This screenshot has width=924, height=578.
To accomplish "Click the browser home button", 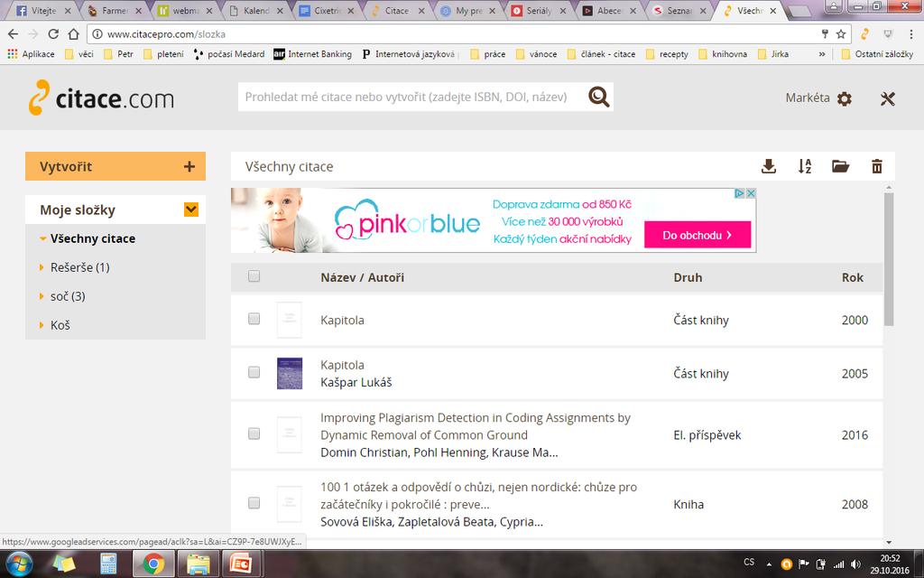I will 73,33.
